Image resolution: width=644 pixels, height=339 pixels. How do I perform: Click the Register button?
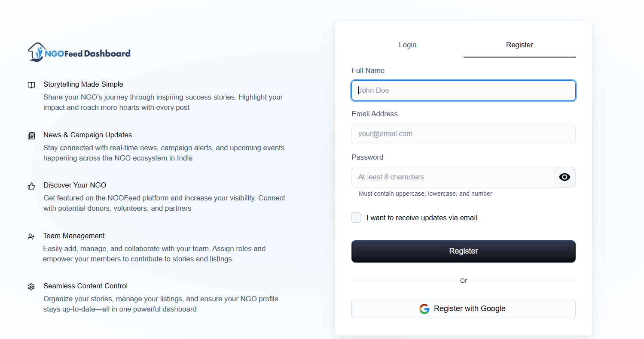tap(463, 251)
